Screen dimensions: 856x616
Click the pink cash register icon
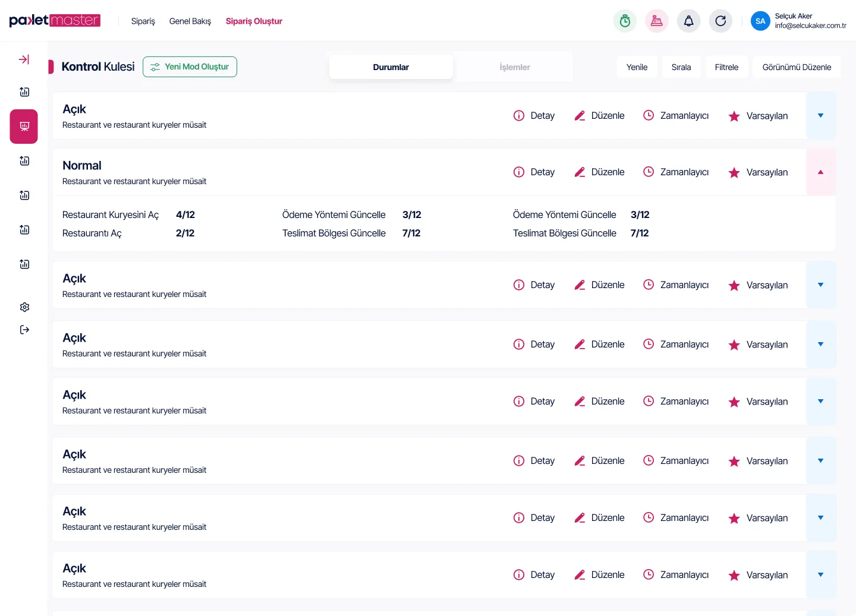point(657,21)
